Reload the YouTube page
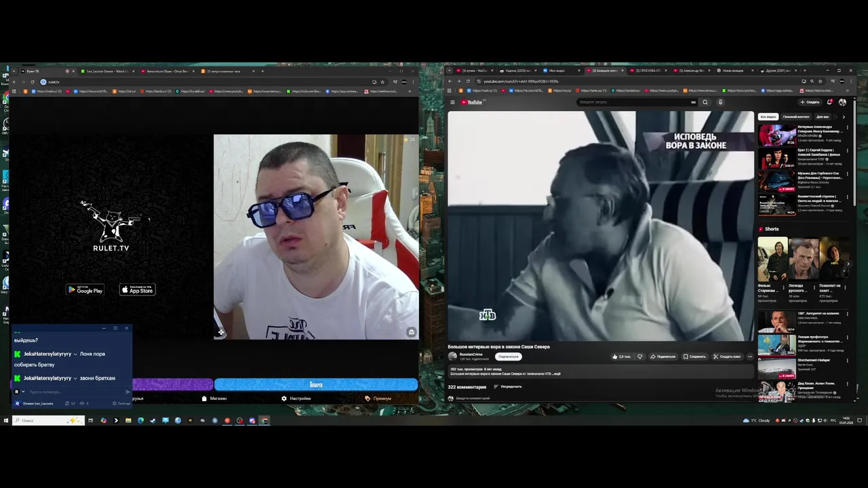This screenshot has width=868, height=488. tap(467, 81)
